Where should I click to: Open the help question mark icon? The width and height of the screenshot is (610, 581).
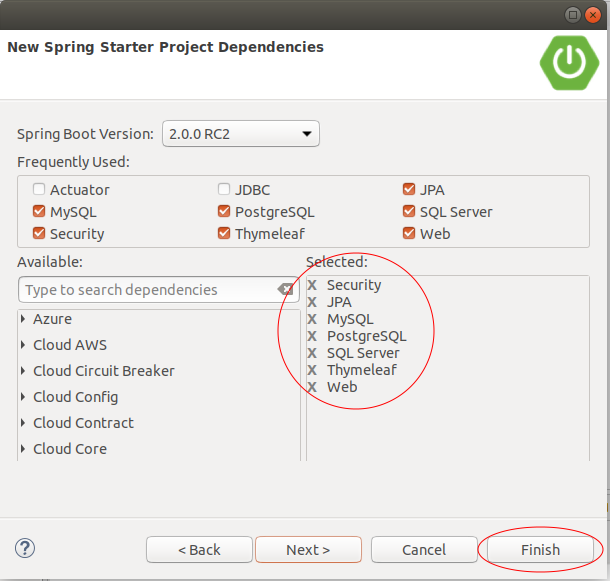(x=25, y=548)
